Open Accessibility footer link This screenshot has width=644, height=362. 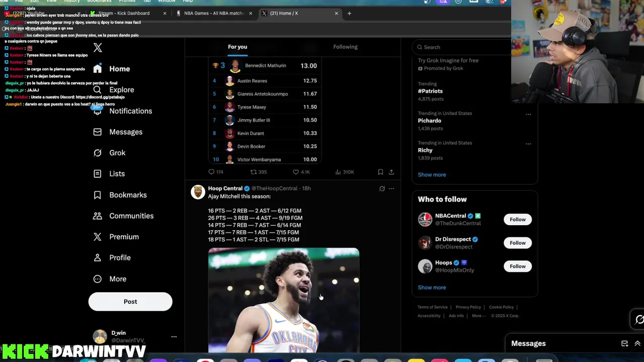tap(429, 316)
